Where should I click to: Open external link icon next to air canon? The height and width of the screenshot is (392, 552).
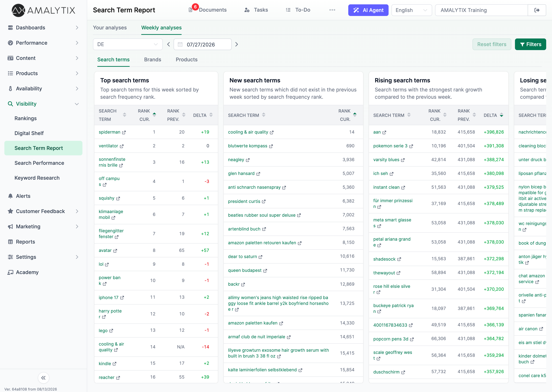[x=541, y=329]
